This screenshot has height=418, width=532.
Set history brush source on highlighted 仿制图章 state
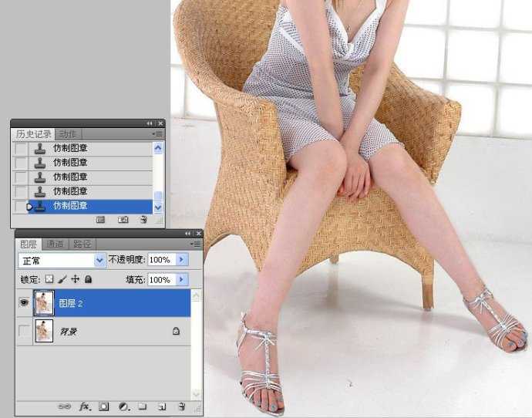pos(21,206)
